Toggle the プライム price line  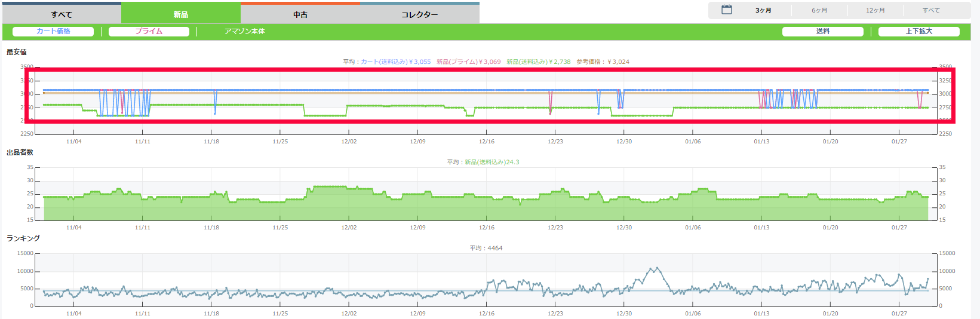[149, 32]
